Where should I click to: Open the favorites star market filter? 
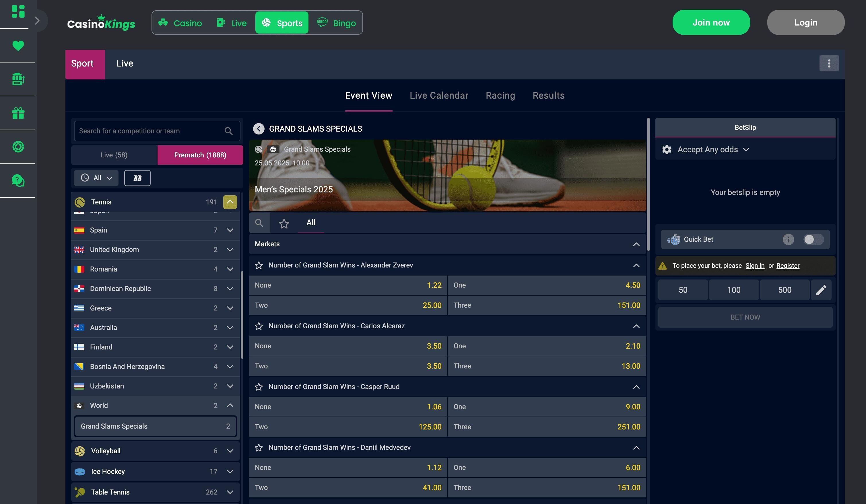tap(284, 224)
